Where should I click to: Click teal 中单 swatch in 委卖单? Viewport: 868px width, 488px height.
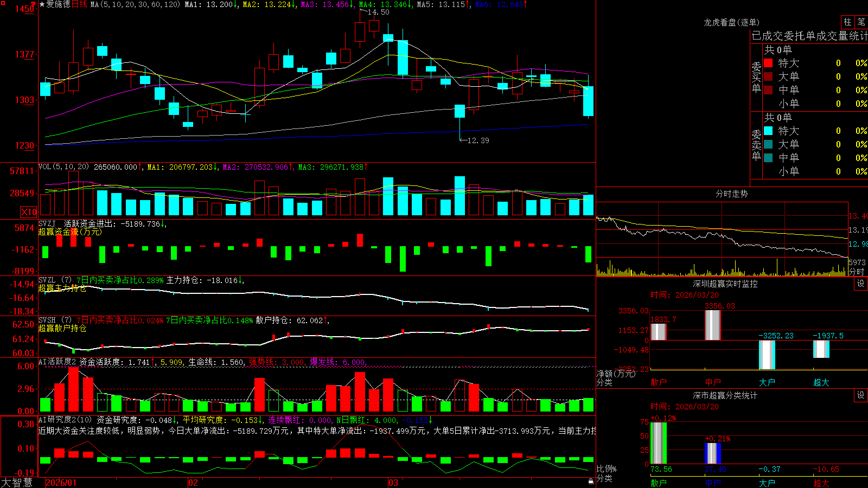point(768,158)
